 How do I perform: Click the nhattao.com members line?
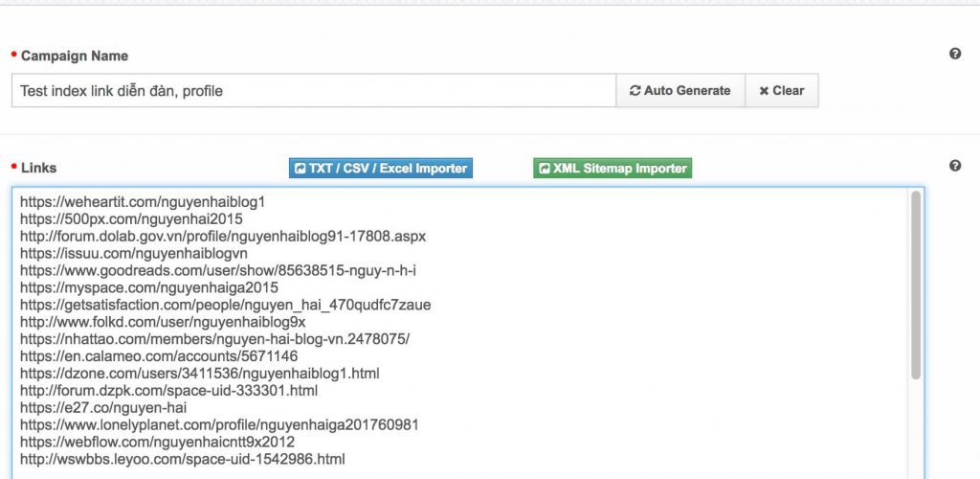point(215,339)
